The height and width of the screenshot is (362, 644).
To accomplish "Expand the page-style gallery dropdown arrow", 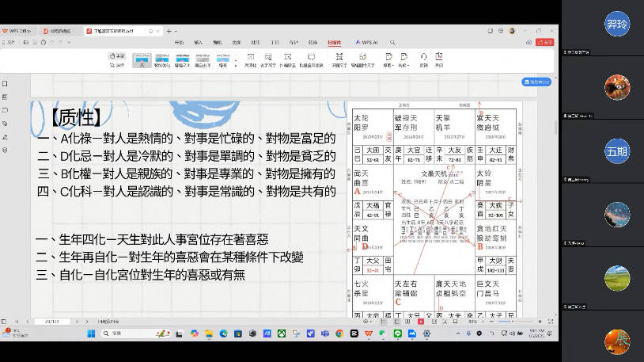I will (x=234, y=60).
